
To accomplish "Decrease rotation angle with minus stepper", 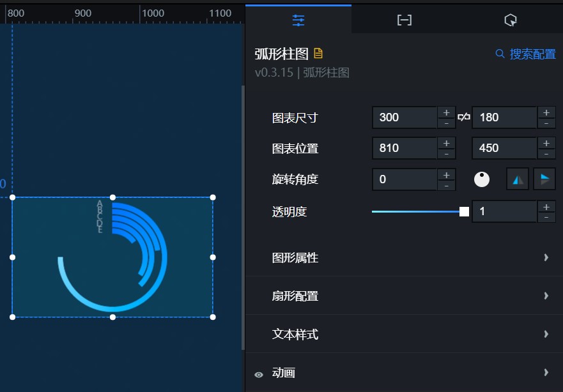I will pyautogui.click(x=446, y=185).
